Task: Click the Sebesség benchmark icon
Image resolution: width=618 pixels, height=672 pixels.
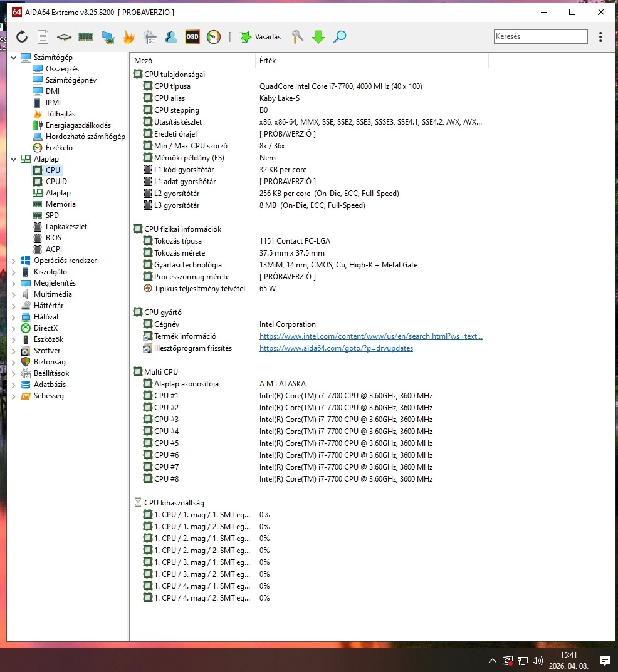Action: [x=26, y=396]
